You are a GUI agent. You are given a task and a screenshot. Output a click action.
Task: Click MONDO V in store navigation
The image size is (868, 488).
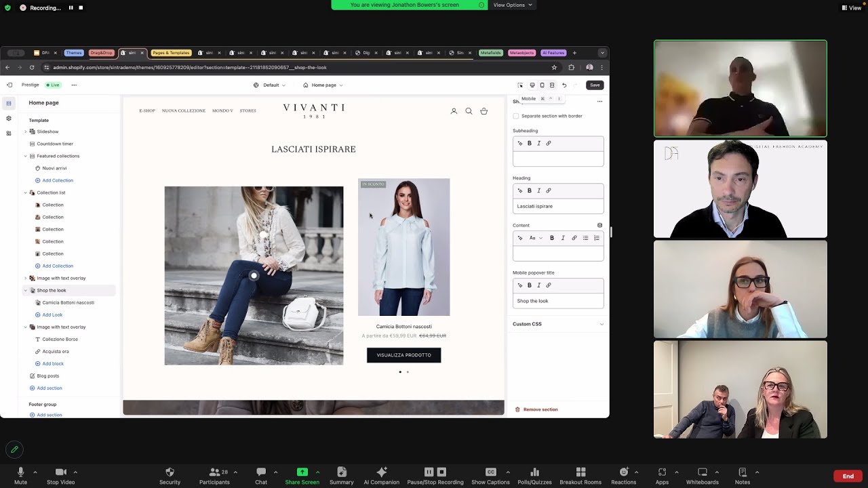[x=222, y=110]
